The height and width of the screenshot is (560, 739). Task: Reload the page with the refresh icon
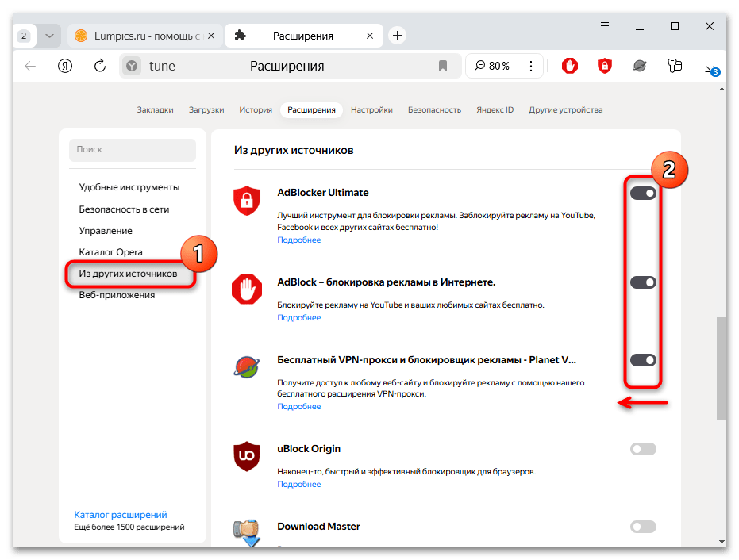[x=100, y=66]
